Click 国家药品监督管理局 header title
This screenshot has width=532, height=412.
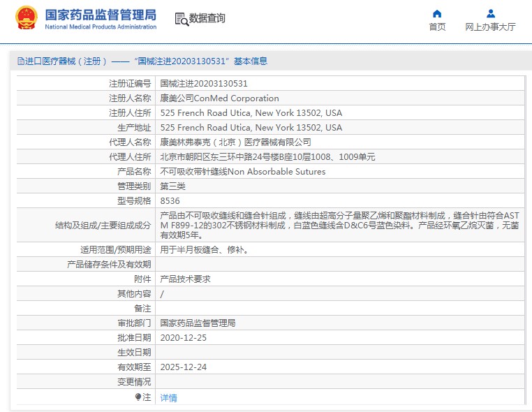pyautogui.click(x=101, y=15)
